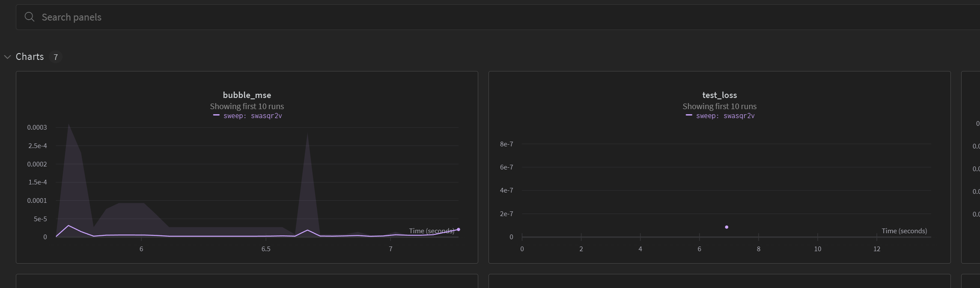The width and height of the screenshot is (980, 288).
Task: Click the last data point of bubble_mse line
Action: [459, 230]
